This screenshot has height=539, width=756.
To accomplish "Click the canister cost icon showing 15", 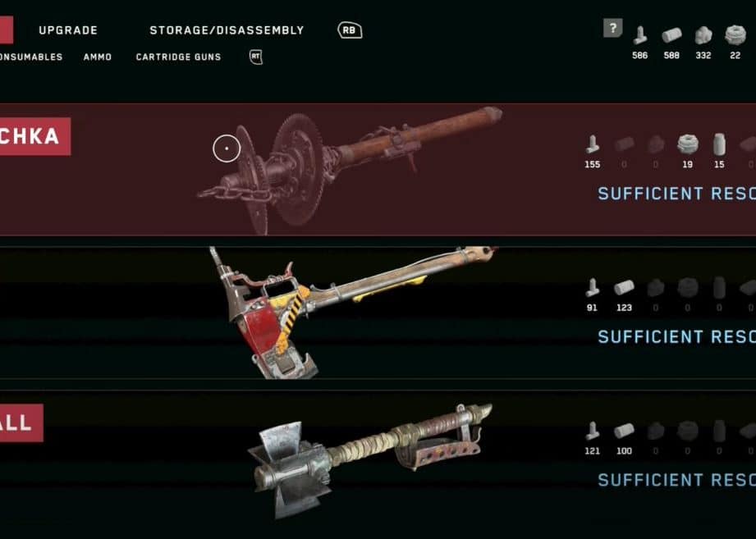I will 719,144.
